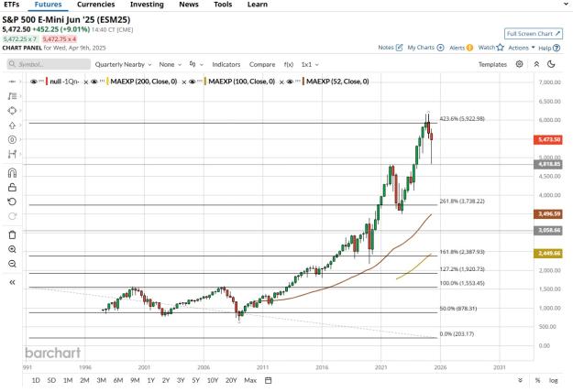Image resolution: width=573 pixels, height=392 pixels.
Task: Open the date range calendar picker
Action: [269, 380]
